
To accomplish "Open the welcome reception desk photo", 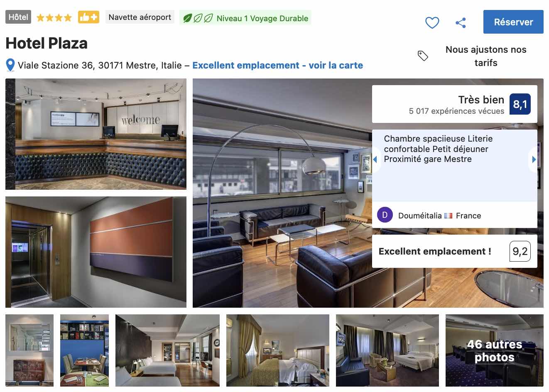I will (96, 134).
